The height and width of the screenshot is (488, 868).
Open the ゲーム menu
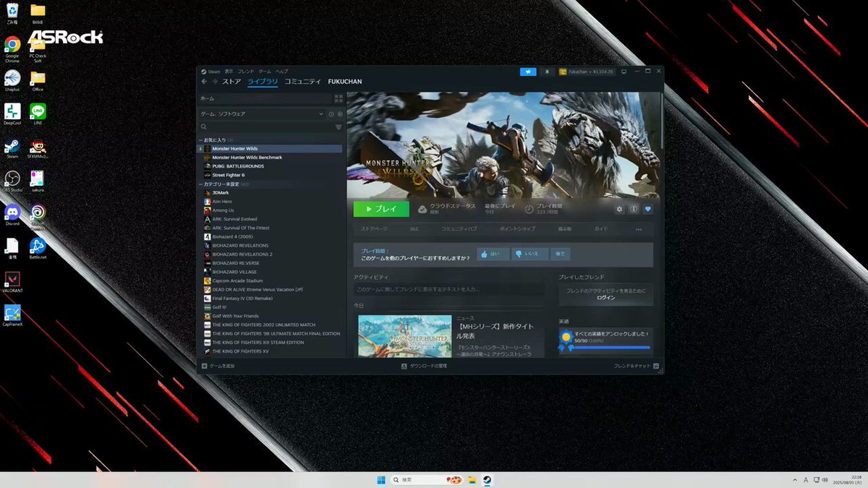pyautogui.click(x=265, y=72)
